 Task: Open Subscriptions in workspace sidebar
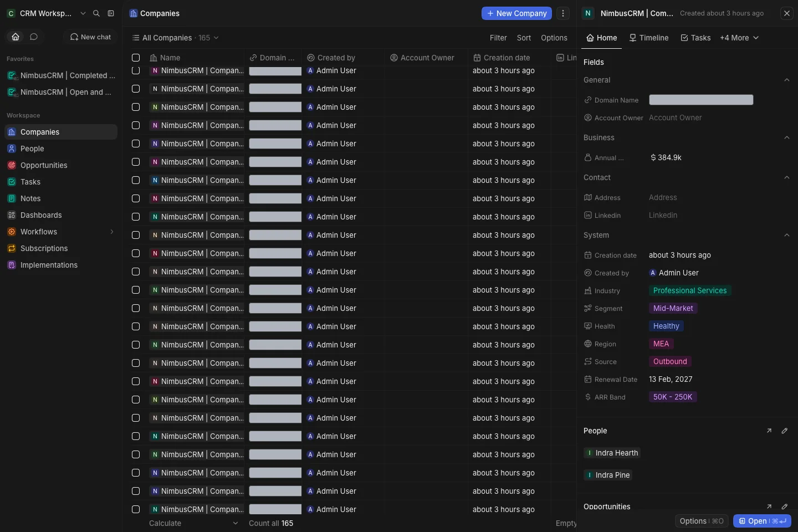coord(61,248)
